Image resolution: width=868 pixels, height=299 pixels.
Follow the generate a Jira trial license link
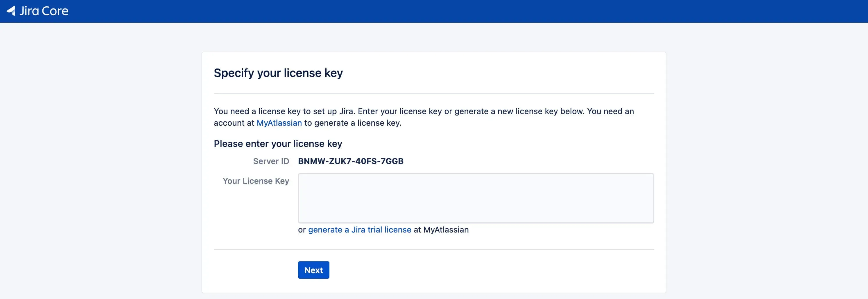pos(360,230)
